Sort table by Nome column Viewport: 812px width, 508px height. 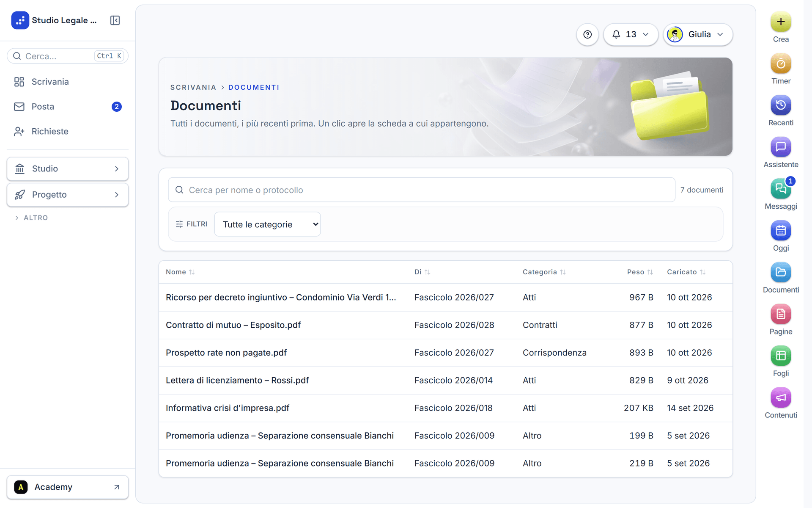point(180,272)
